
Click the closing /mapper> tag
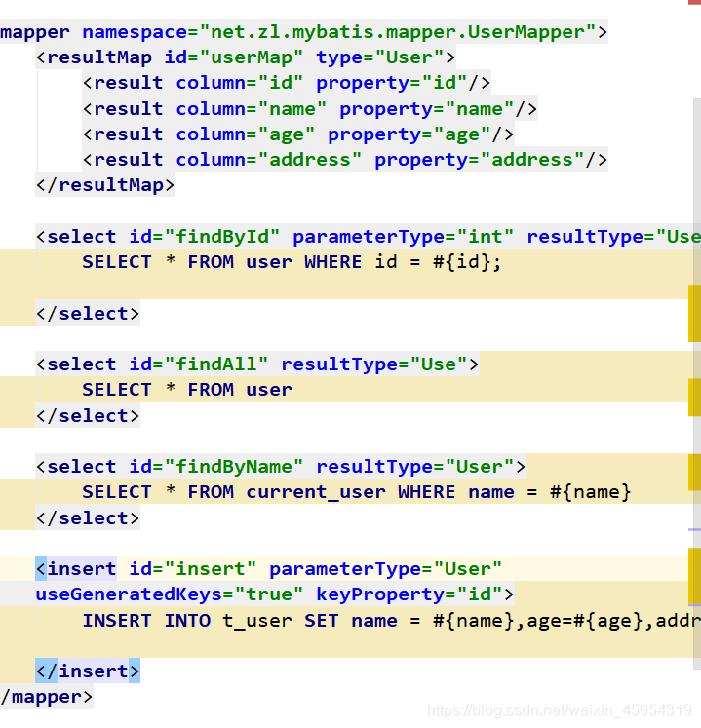pyautogui.click(x=47, y=697)
